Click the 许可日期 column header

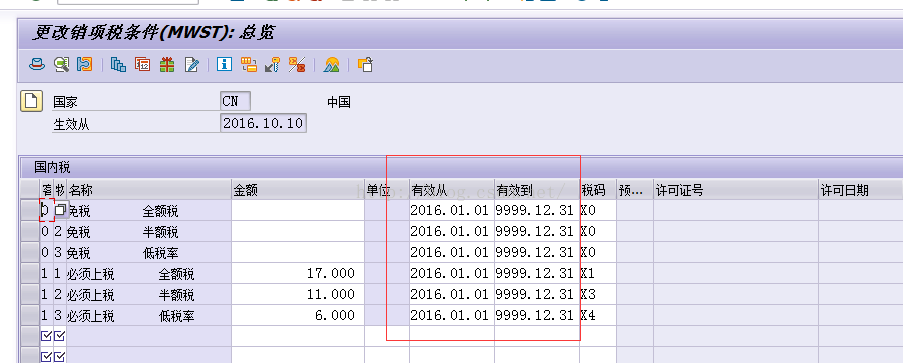[861, 190]
